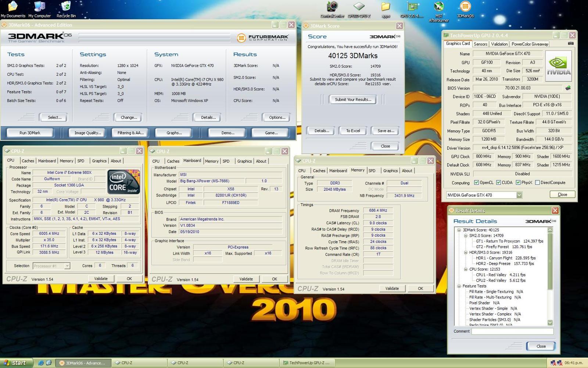The image size is (588, 368).
Task: Launch MSI Afterburner from the desktop
Action: pos(438,11)
